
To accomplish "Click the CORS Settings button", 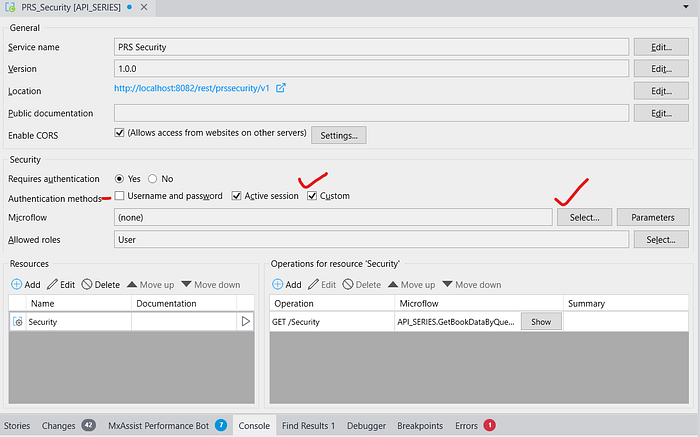I will click(x=339, y=134).
